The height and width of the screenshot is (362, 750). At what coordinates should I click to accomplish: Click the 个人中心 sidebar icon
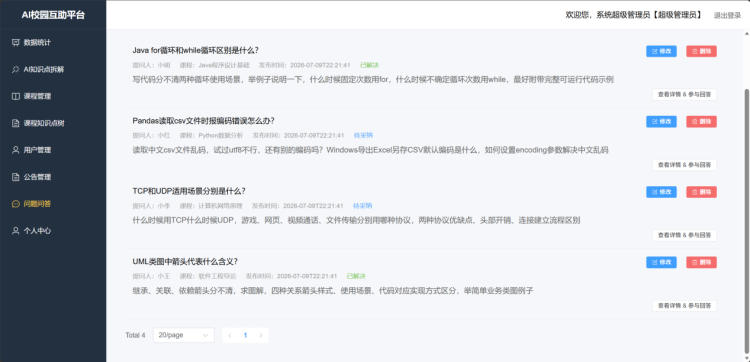[15, 231]
